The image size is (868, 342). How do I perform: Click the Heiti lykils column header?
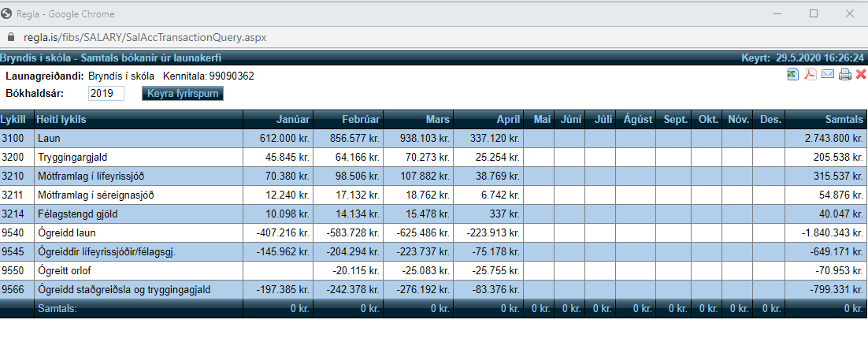click(61, 120)
